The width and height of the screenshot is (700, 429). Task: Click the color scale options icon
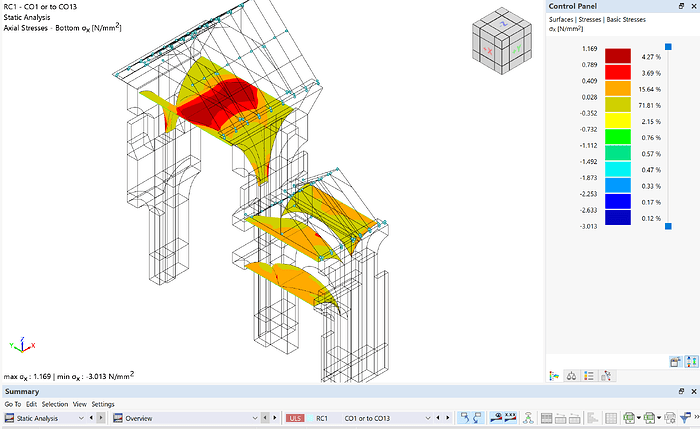(x=675, y=362)
